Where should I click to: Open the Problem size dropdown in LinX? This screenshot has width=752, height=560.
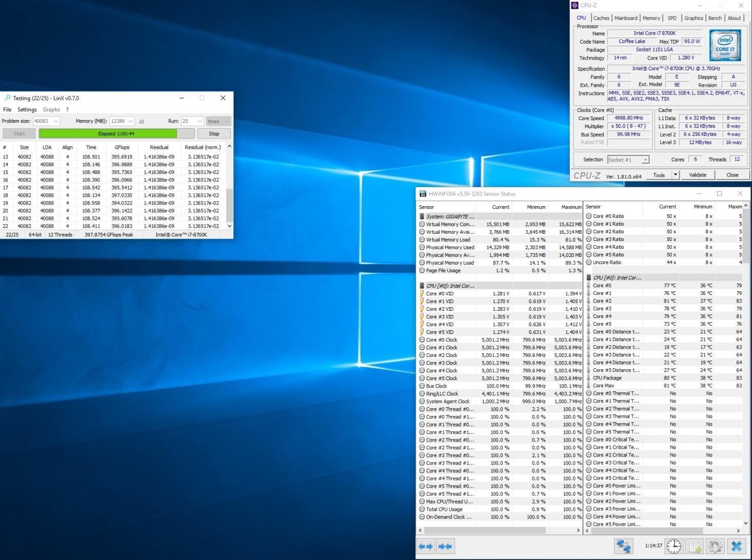coord(56,122)
